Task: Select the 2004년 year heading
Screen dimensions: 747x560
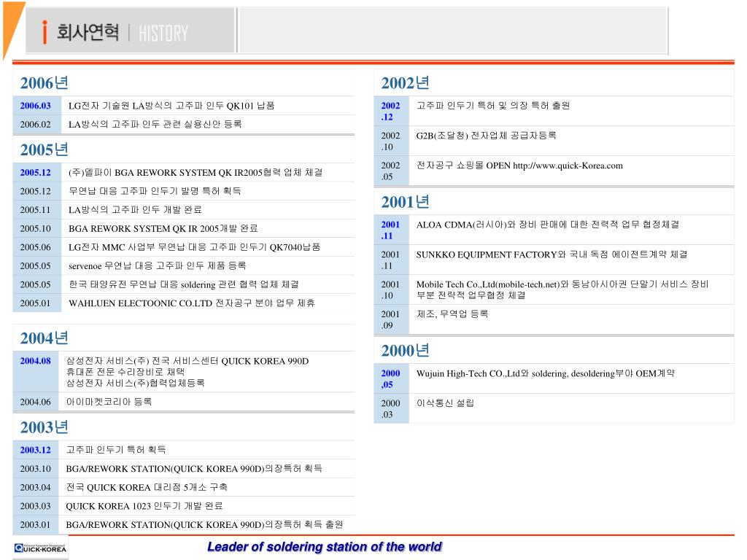Action: coord(44,338)
